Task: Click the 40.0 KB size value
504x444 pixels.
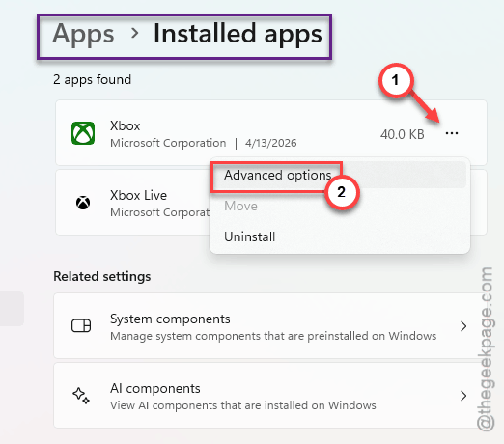Action: click(x=403, y=134)
